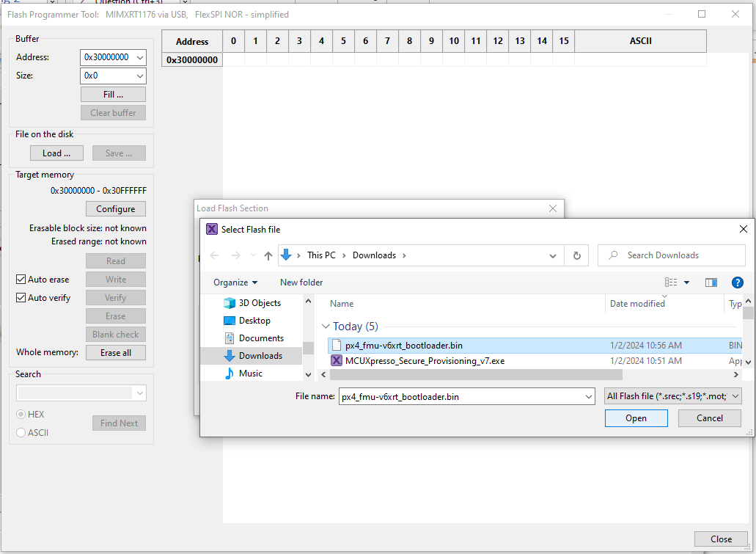Image resolution: width=756 pixels, height=554 pixels.
Task: Open the Desktop location from the sidebar
Action: point(252,321)
